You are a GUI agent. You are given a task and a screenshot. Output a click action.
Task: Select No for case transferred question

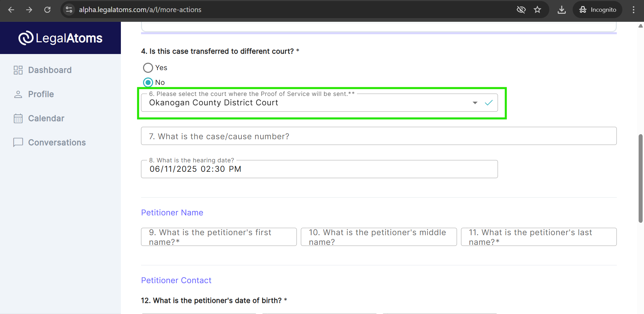click(x=148, y=83)
